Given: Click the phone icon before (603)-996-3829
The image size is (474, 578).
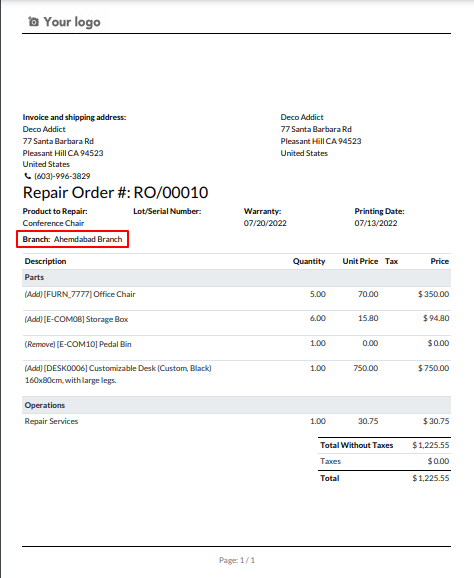Looking at the screenshot, I should pos(27,176).
